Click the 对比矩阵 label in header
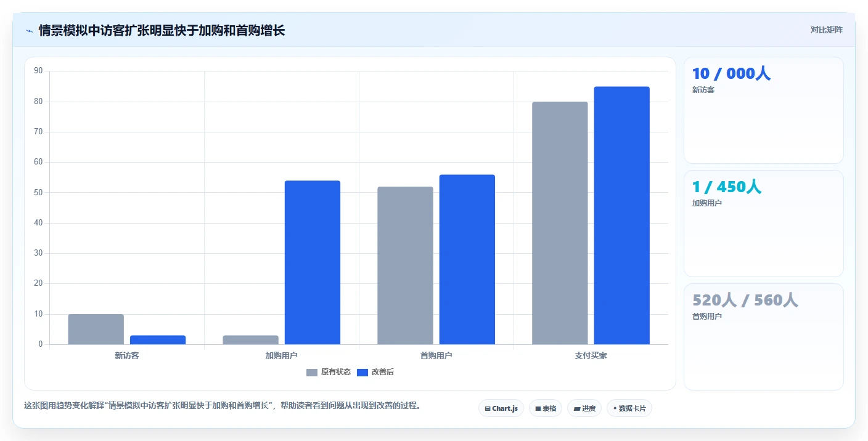868x441 pixels. pyautogui.click(x=826, y=30)
